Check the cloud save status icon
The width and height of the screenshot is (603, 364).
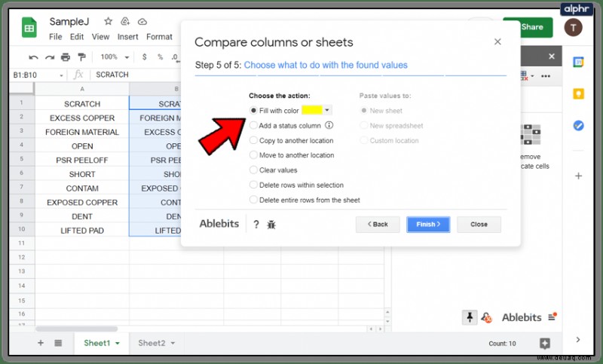142,22
